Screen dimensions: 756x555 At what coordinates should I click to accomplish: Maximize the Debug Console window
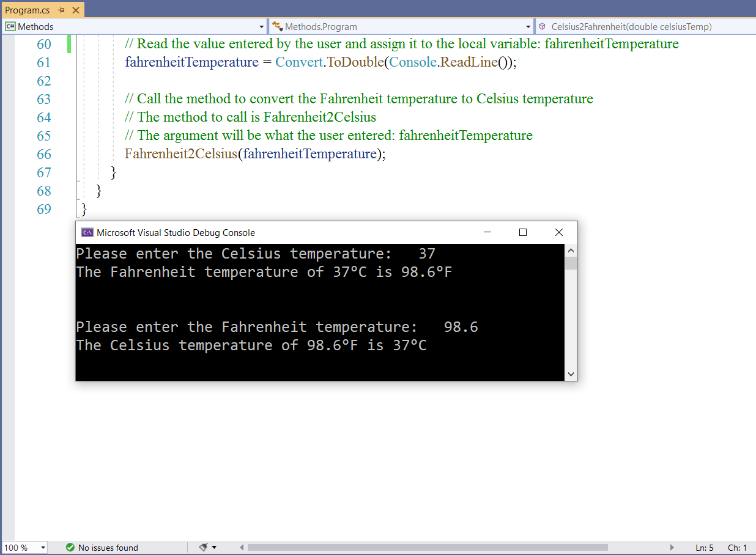click(x=523, y=232)
